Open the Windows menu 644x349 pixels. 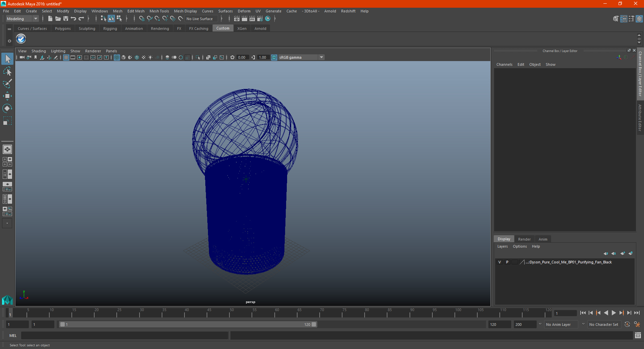(100, 11)
